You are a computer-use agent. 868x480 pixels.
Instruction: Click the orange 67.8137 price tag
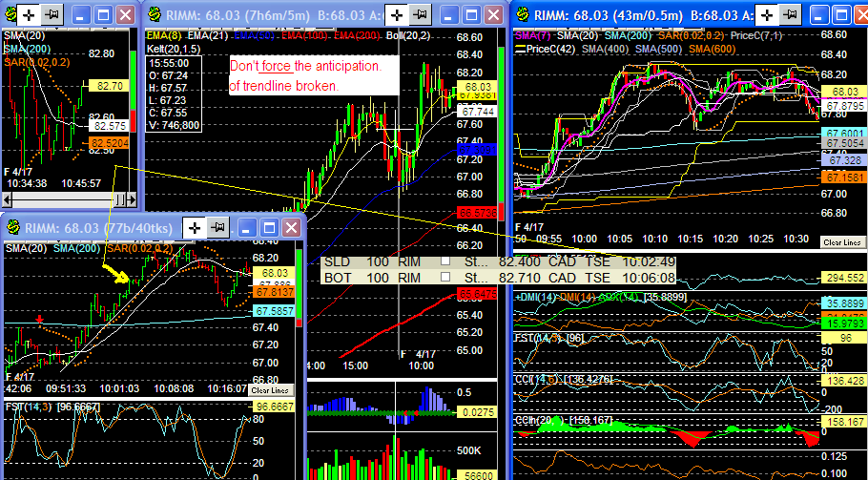(275, 292)
